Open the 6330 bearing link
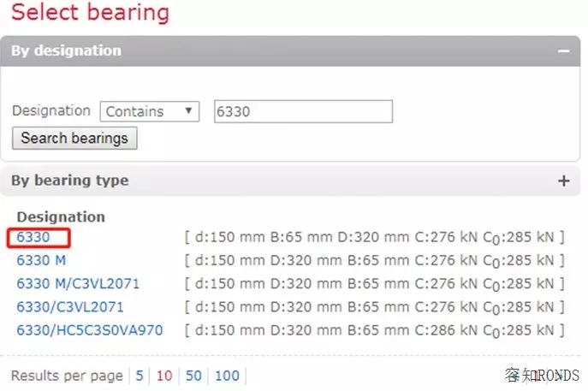 point(33,237)
